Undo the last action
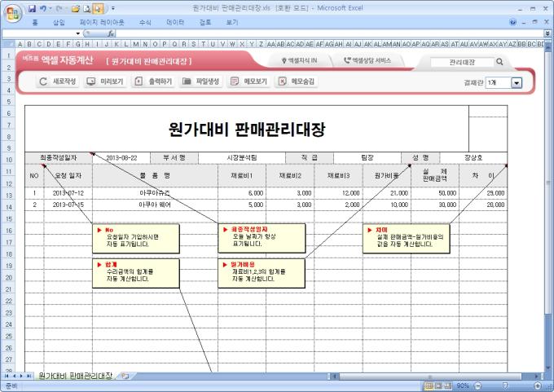The image size is (554, 392). 43,8
